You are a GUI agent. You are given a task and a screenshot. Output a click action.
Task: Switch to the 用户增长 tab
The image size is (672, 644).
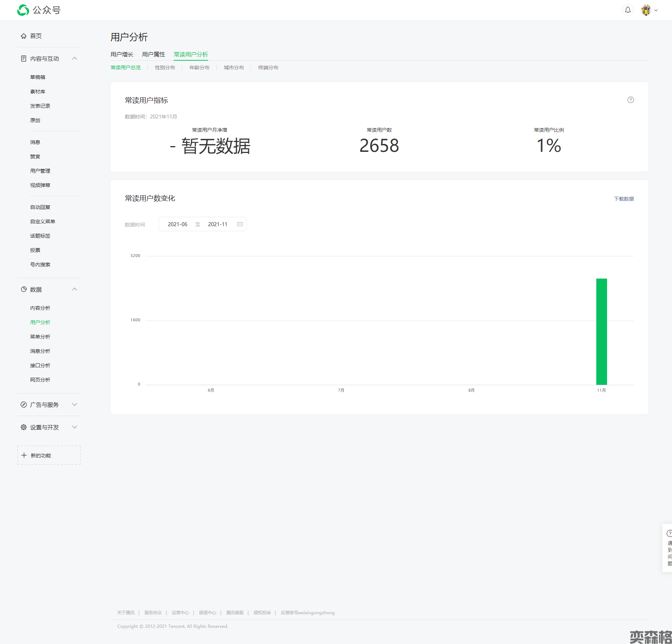pos(122,55)
